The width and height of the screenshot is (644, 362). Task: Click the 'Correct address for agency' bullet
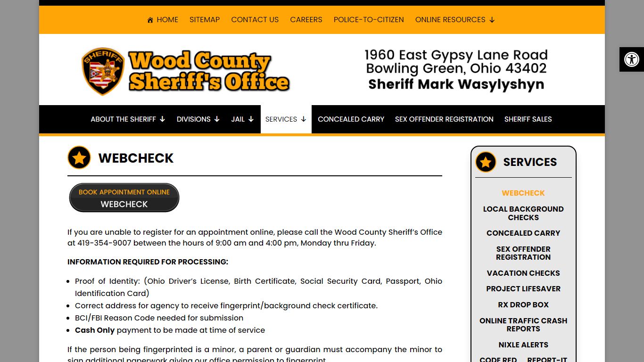pos(226,306)
